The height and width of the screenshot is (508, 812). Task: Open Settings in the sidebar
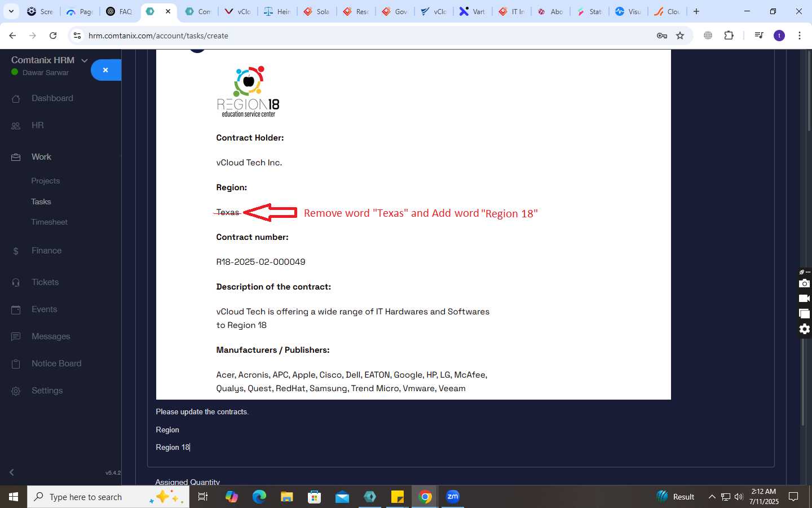click(47, 391)
